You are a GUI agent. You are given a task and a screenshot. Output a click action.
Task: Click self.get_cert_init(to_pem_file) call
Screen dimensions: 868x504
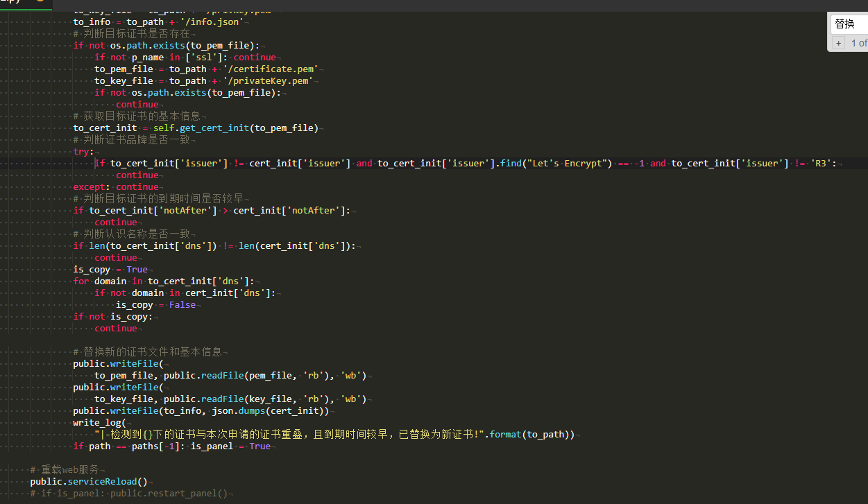(236, 128)
